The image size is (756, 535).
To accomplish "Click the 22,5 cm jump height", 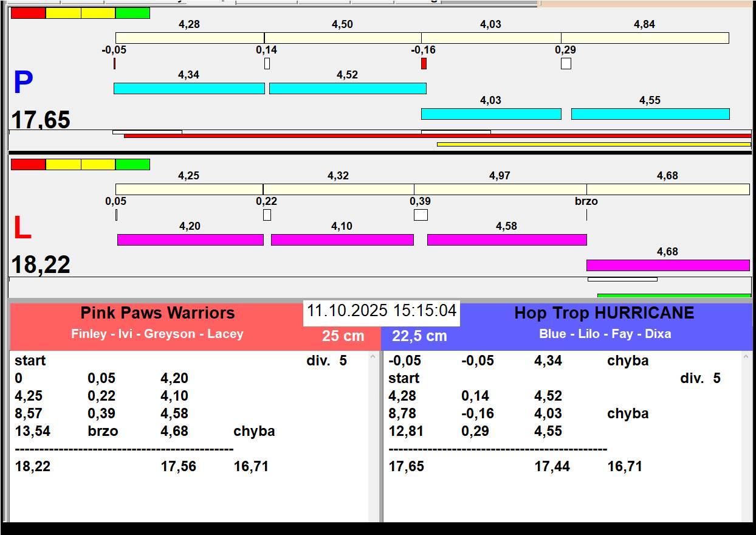I will [x=419, y=336].
